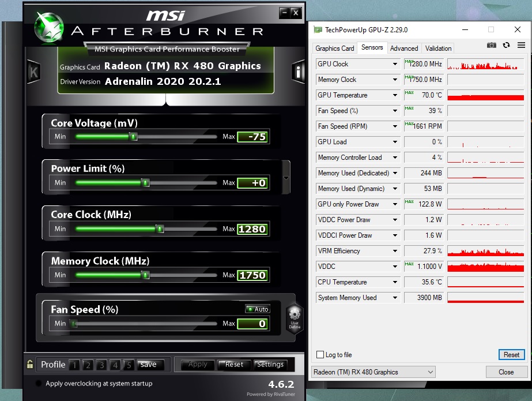Switch to the Advanced tab

403,48
